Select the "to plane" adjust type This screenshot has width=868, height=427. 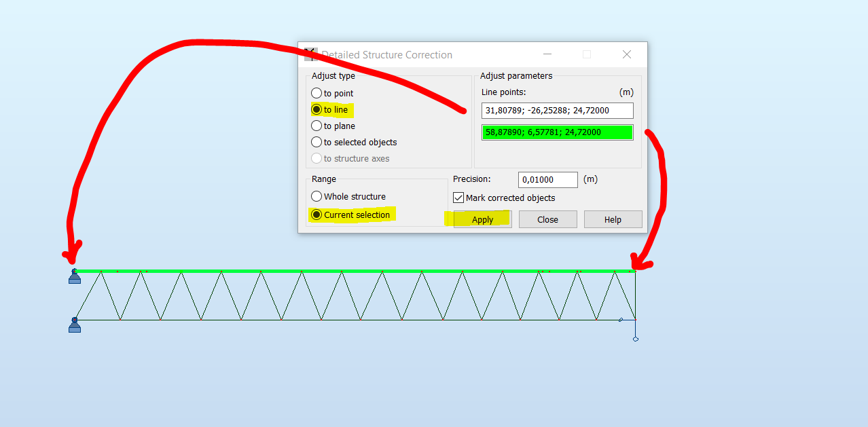[316, 126]
